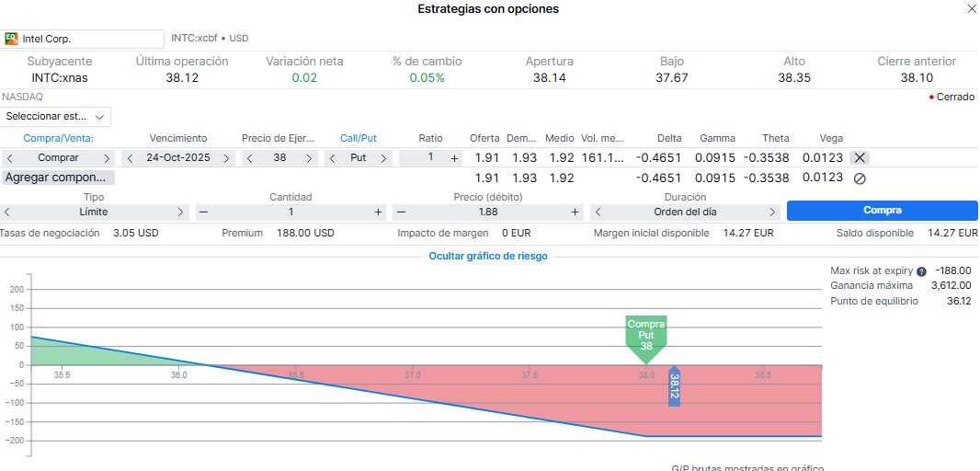Switch Put to next option type arrow
The height and width of the screenshot is (471, 980).
pyautogui.click(x=385, y=158)
